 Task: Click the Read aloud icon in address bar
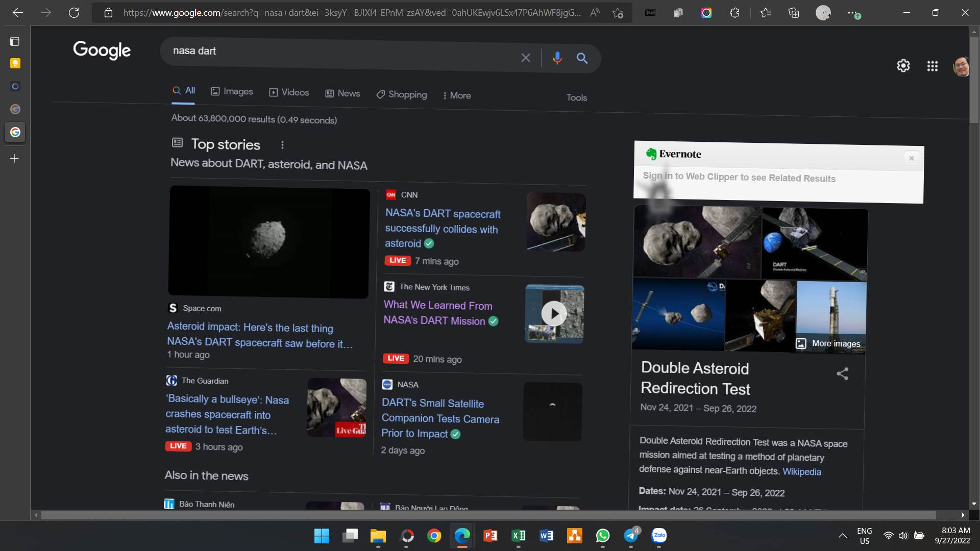[595, 13]
